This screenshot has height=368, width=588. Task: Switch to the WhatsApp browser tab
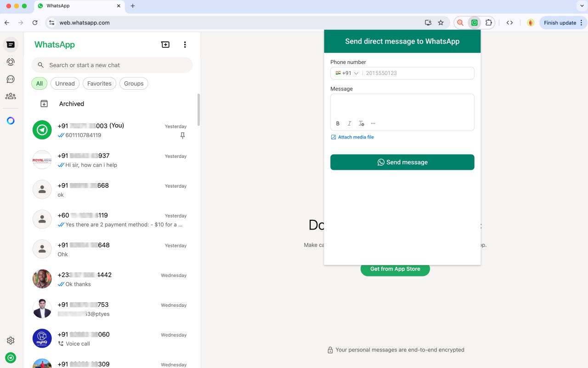click(x=78, y=6)
